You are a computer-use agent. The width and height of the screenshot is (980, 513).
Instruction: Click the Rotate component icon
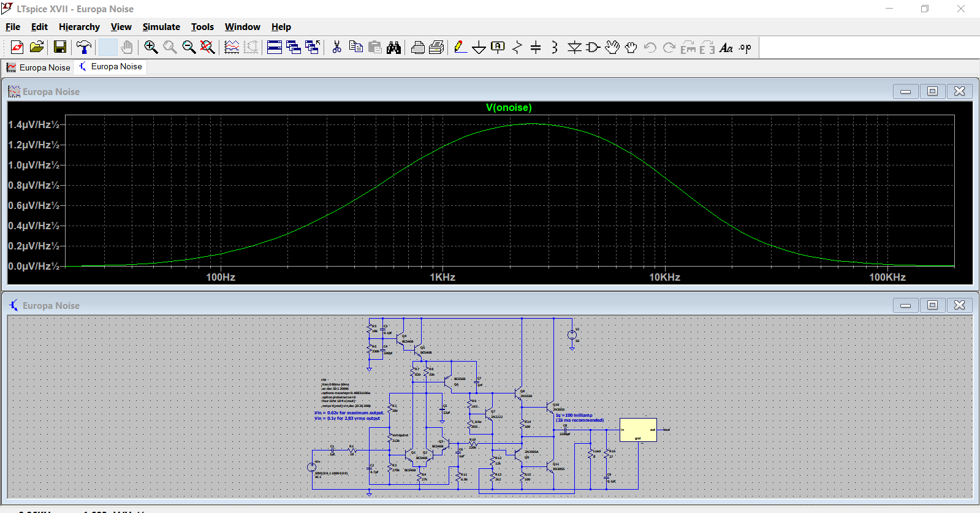[688, 47]
